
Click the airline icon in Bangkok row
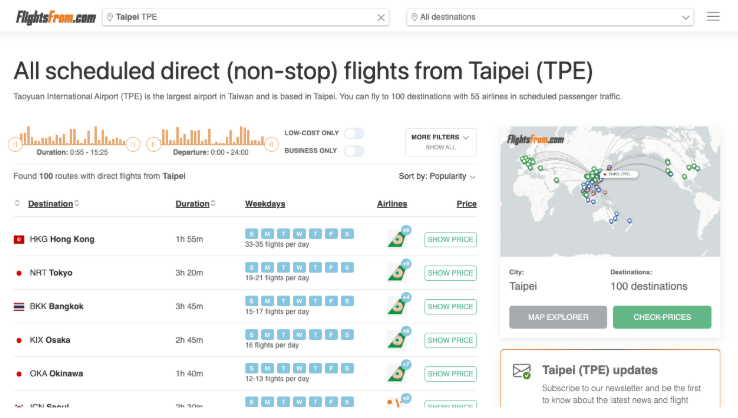[x=397, y=306]
